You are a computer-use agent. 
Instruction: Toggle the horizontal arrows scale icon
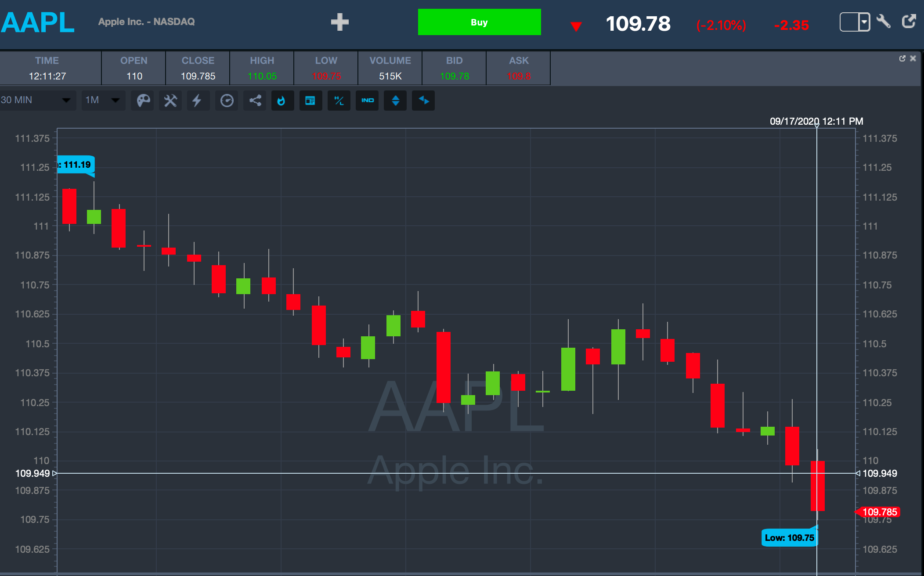pyautogui.click(x=423, y=101)
